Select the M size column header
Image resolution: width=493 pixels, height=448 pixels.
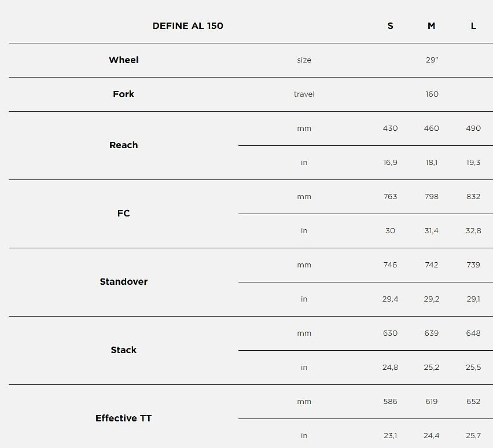pos(431,25)
